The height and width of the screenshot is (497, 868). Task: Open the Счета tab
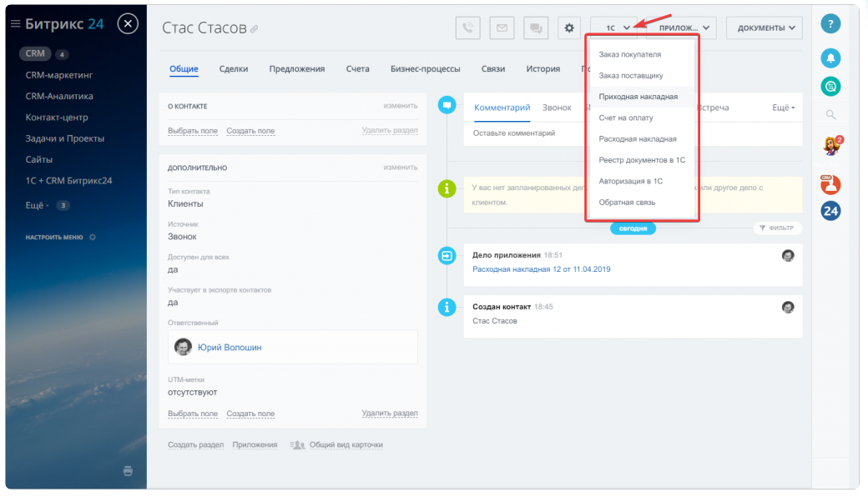[x=357, y=68]
